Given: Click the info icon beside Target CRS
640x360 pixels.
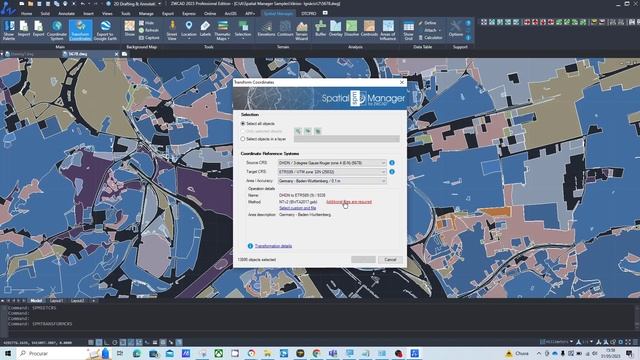Looking at the screenshot, I should click(392, 172).
